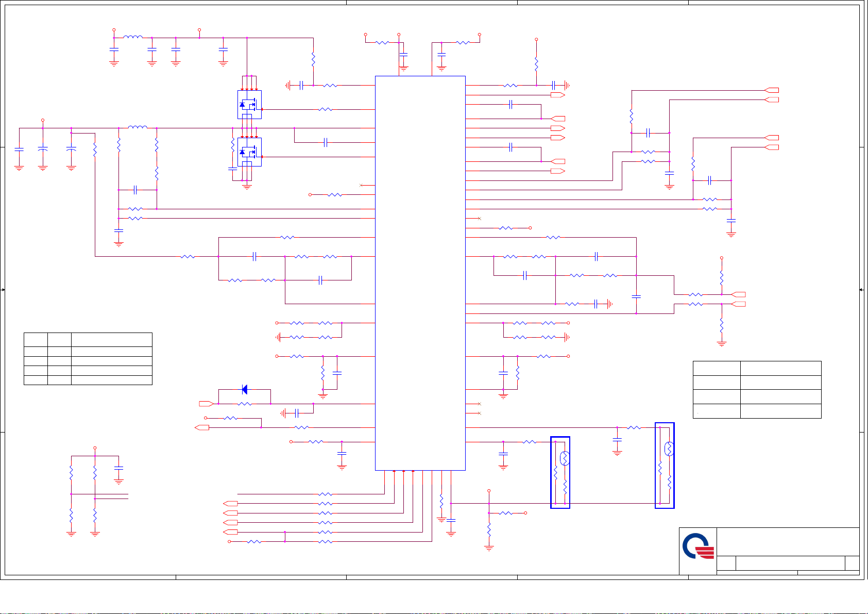868x614 pixels.
Task: Click the Quanta logo in the title block
Action: (x=699, y=546)
